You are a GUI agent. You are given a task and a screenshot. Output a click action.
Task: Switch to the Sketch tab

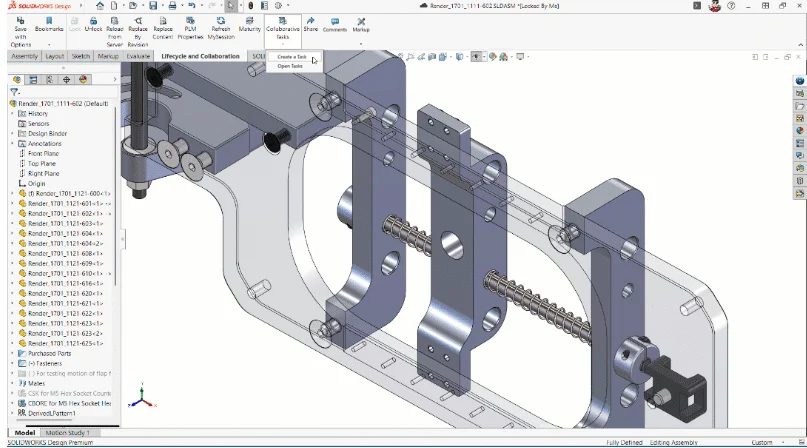point(81,56)
